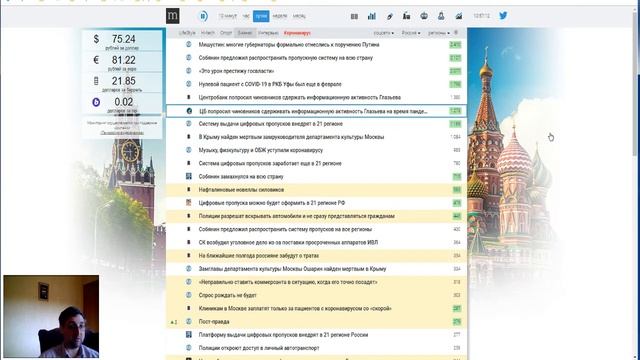This screenshot has height=360, width=640.
Task: Open headline 'Собянин предложил распространить пропускную систему на всю страну'
Action: (286, 58)
